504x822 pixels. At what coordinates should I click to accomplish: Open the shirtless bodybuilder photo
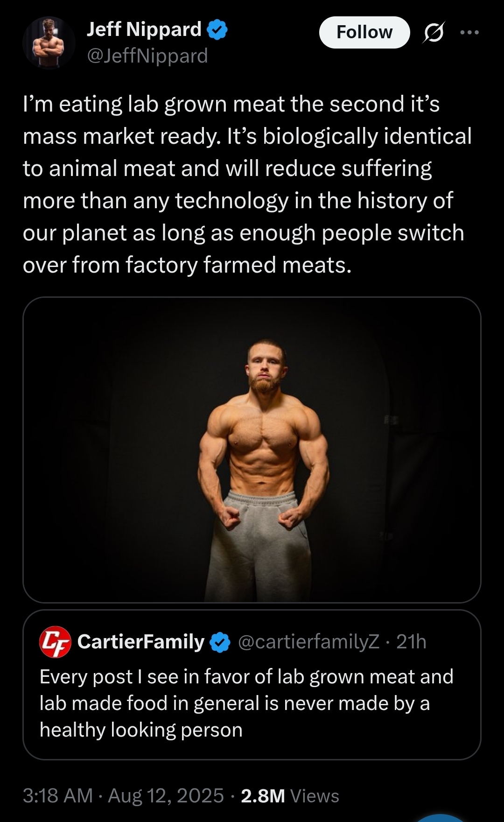coord(252,450)
